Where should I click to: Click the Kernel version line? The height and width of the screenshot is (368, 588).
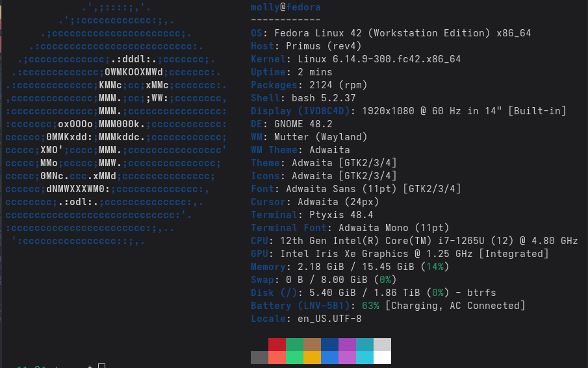[355, 59]
